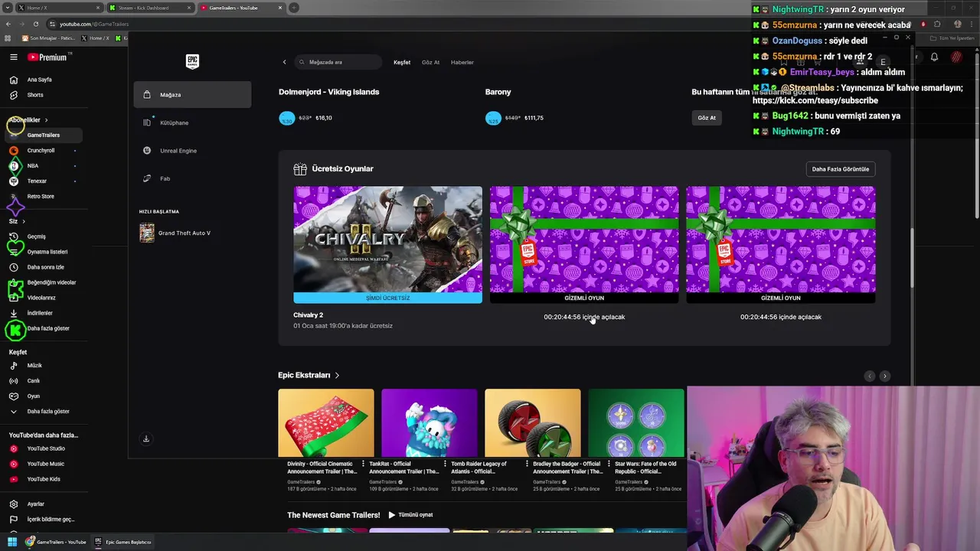Switch to the Göz At tab
The height and width of the screenshot is (551, 980).
pyautogui.click(x=430, y=62)
